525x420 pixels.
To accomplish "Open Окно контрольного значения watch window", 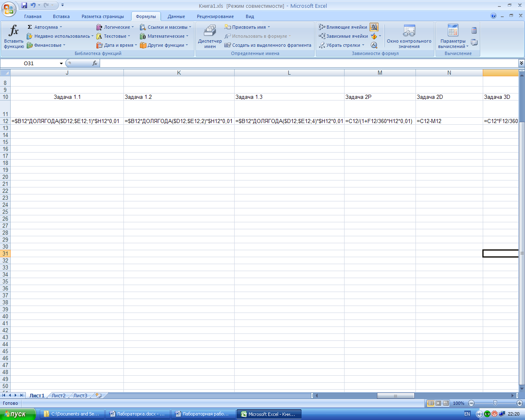I will pyautogui.click(x=409, y=37).
